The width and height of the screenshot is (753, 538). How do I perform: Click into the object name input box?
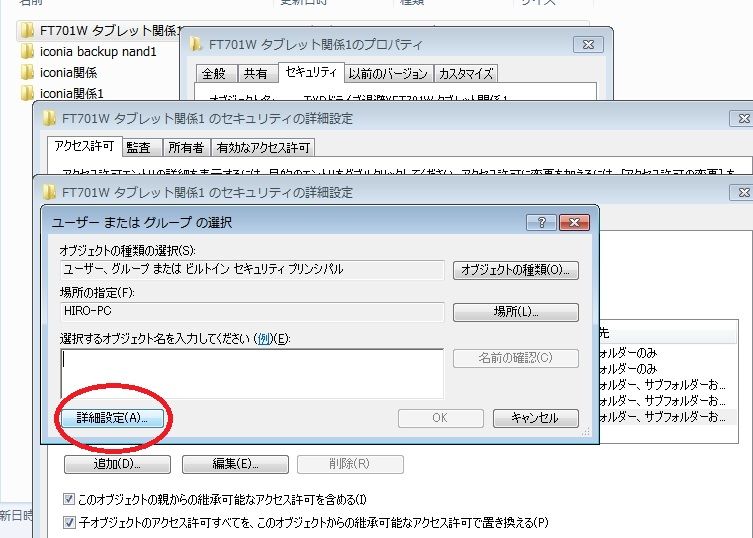coord(252,374)
